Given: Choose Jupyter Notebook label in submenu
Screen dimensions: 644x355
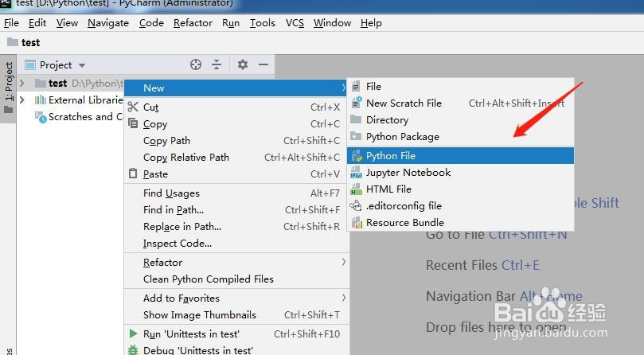Looking at the screenshot, I should coord(408,173).
